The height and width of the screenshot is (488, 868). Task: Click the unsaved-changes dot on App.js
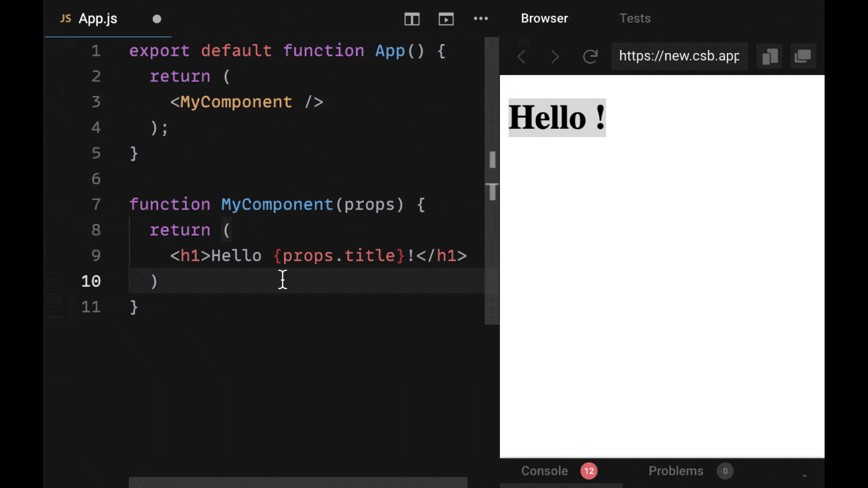tap(156, 19)
